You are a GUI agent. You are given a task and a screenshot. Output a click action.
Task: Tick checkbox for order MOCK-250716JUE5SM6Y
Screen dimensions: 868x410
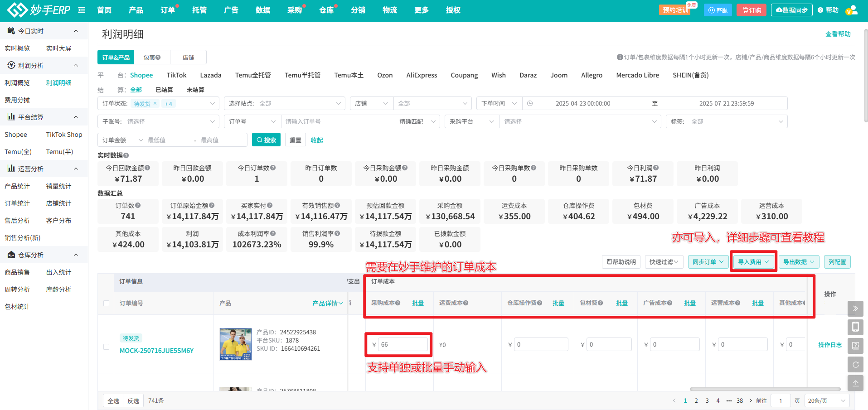[x=106, y=347]
